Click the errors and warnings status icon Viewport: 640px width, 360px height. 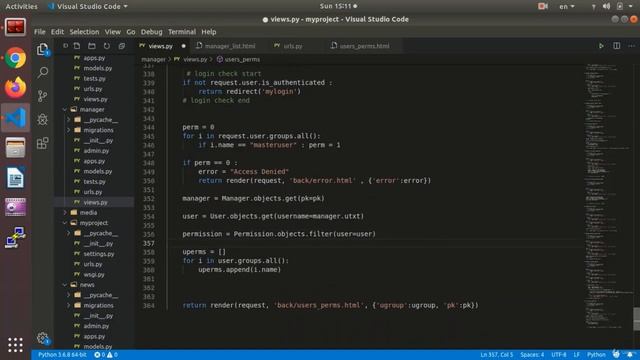pos(106,355)
